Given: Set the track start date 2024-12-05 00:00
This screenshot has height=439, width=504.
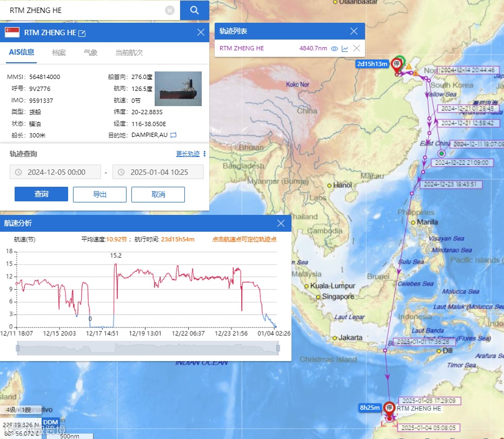Looking at the screenshot, I should tap(55, 172).
